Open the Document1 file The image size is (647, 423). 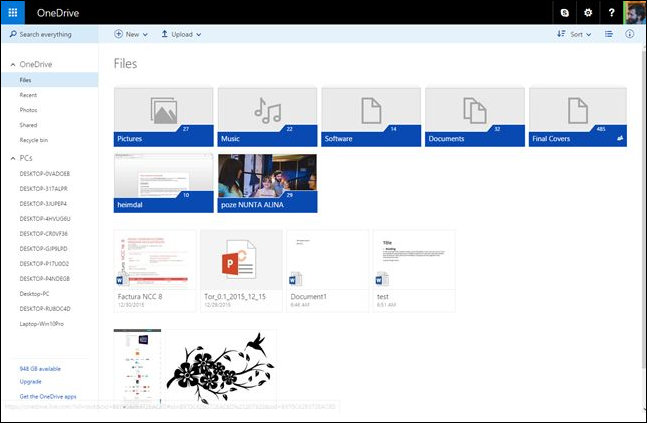click(328, 271)
